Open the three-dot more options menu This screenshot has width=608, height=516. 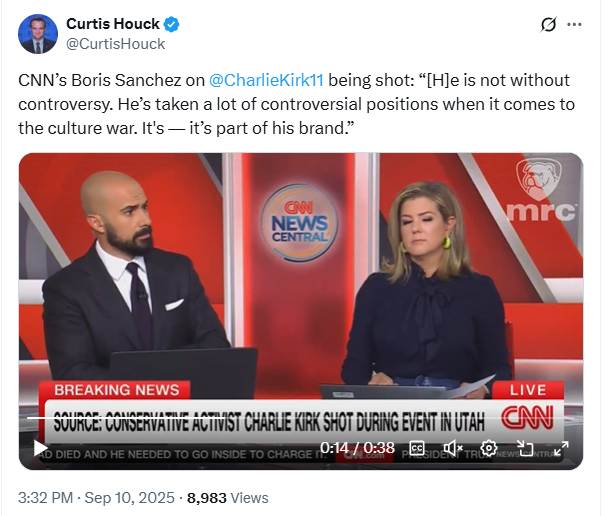[x=574, y=24]
